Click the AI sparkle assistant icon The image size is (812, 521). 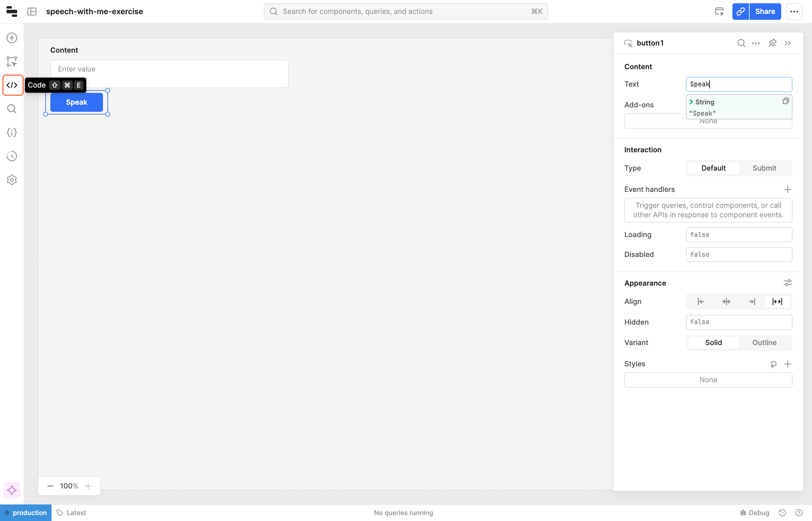tap(12, 490)
